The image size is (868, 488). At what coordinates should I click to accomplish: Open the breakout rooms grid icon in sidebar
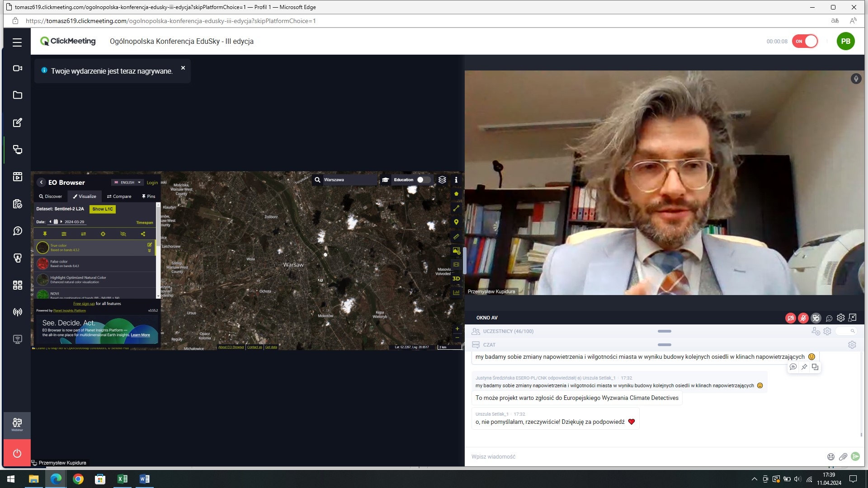(17, 285)
